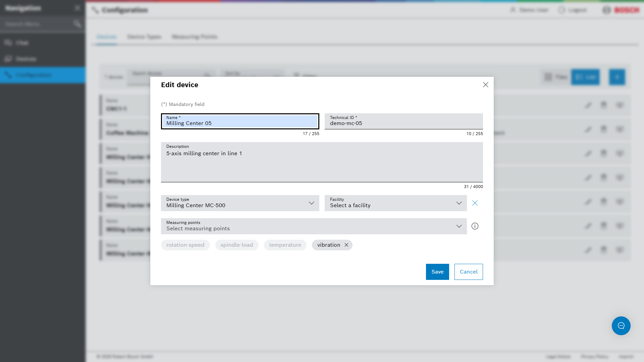Expand the Facility dropdown
Image resolution: width=644 pixels, height=362 pixels.
[x=396, y=203]
